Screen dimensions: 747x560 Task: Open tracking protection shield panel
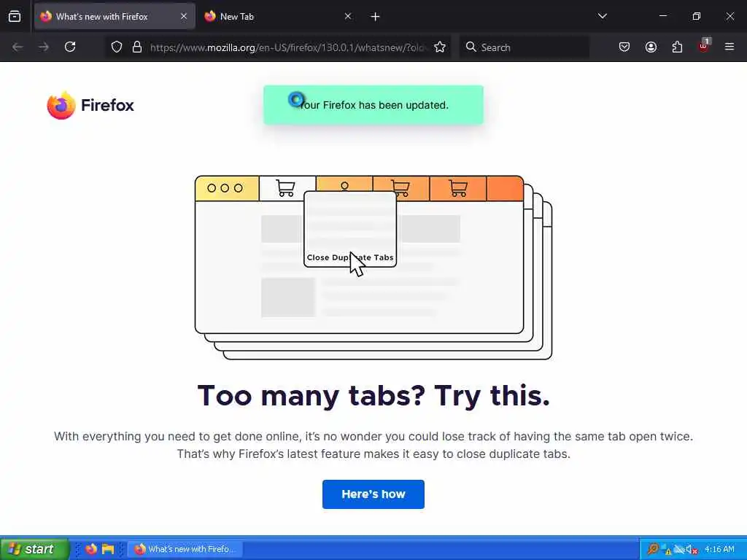coord(117,47)
